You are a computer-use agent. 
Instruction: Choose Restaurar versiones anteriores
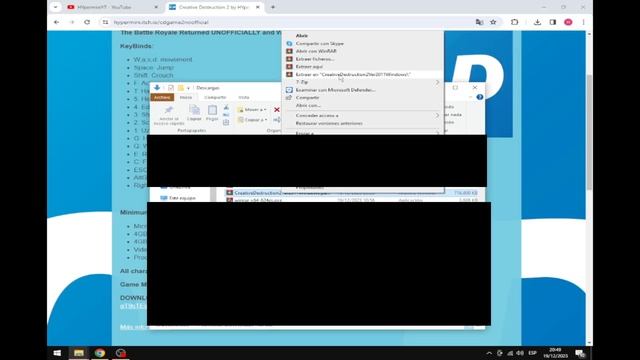click(x=329, y=123)
